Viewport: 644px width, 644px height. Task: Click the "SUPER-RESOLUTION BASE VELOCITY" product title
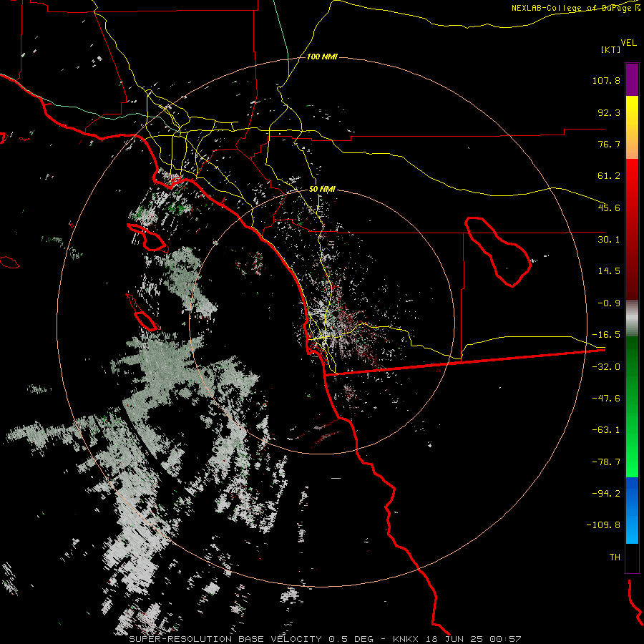[225, 639]
